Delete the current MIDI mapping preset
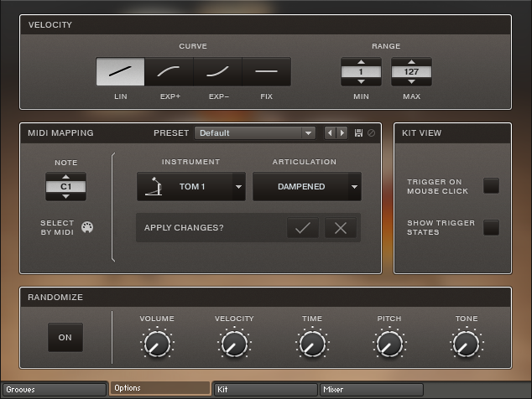Screen dimensions: 532x399 pyautogui.click(x=371, y=133)
